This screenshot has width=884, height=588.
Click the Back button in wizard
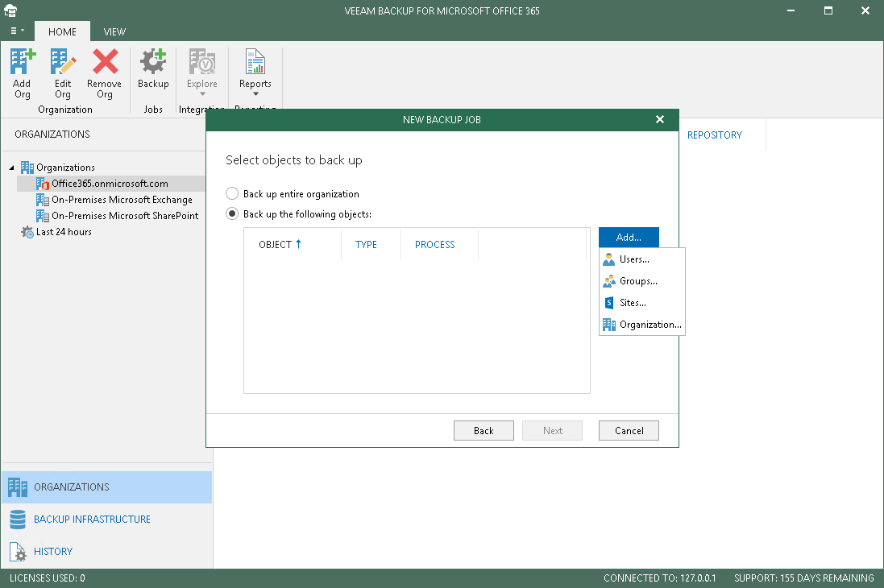484,431
